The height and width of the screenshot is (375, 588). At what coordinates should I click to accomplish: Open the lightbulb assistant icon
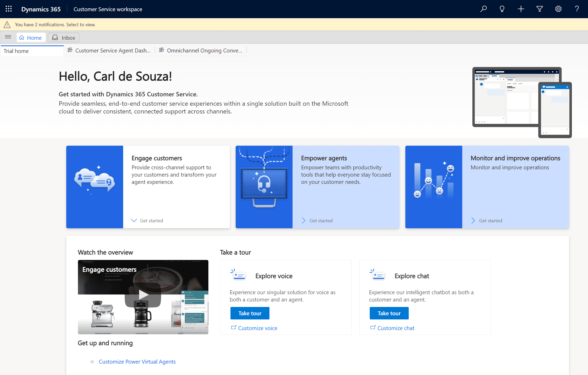502,9
